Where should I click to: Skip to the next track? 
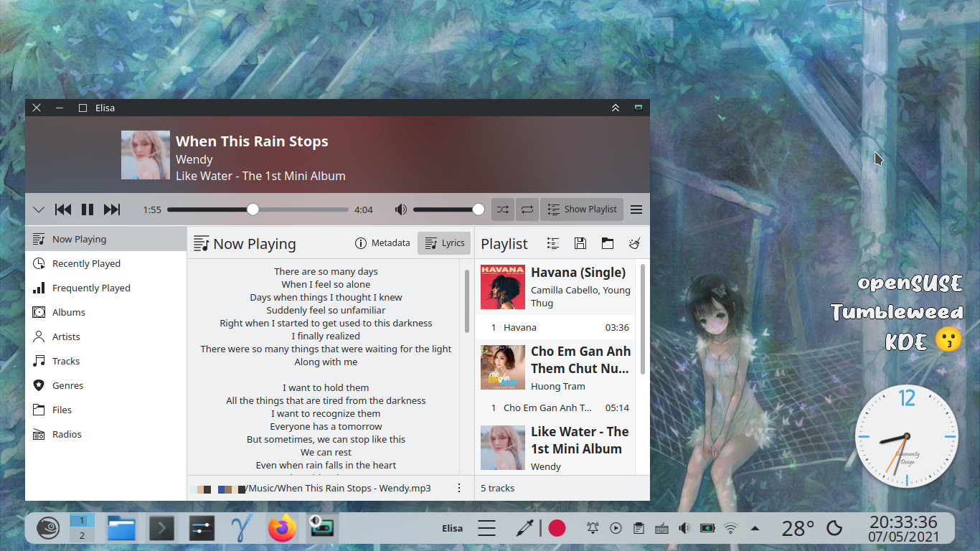[112, 209]
